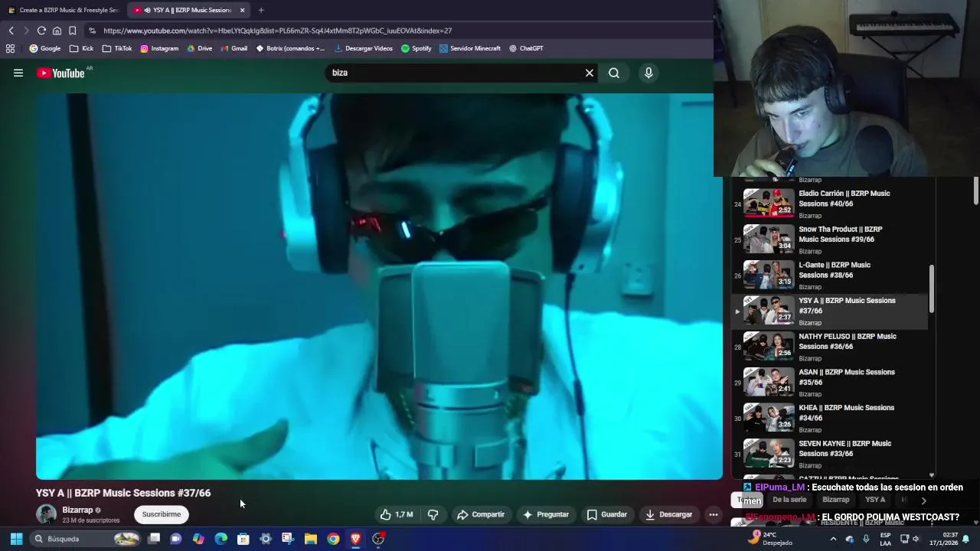Save video with Guardar
Image resolution: width=980 pixels, height=551 pixels.
pyautogui.click(x=606, y=514)
